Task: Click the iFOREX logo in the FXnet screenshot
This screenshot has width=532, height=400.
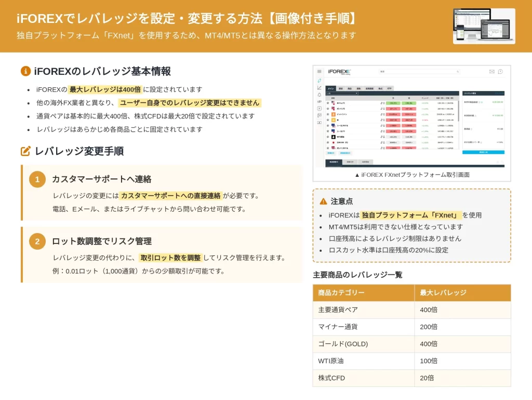Action: pyautogui.click(x=339, y=72)
